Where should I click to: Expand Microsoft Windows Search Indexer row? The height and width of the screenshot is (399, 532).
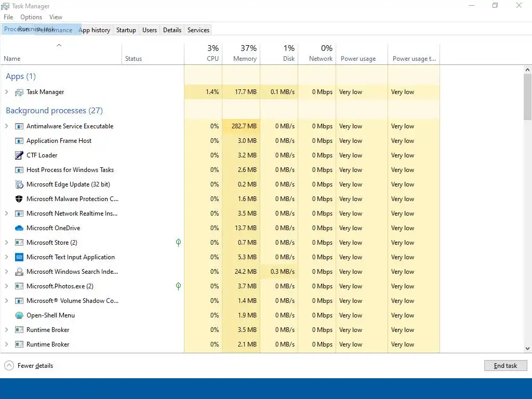tap(6, 271)
